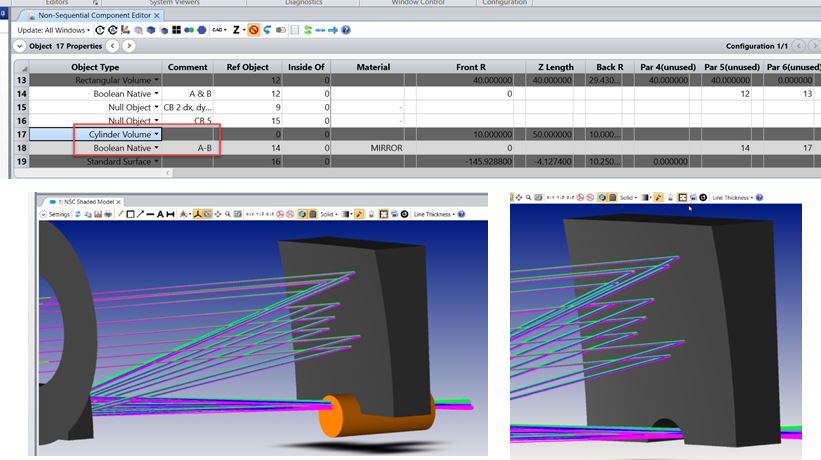This screenshot has width=821, height=460.
Task: Click the text annotation 'A' tool
Action: click(158, 214)
